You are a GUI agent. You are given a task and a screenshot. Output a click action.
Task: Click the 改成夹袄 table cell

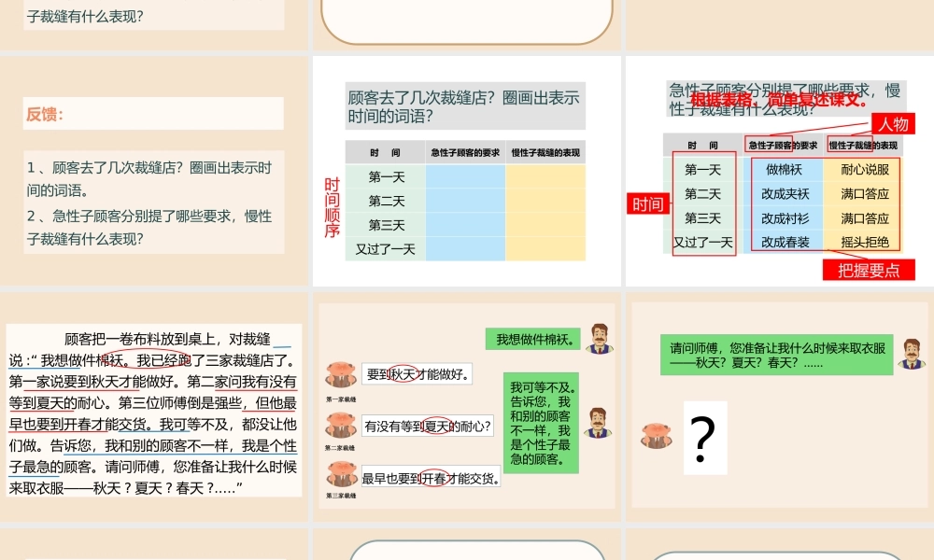[785, 194]
